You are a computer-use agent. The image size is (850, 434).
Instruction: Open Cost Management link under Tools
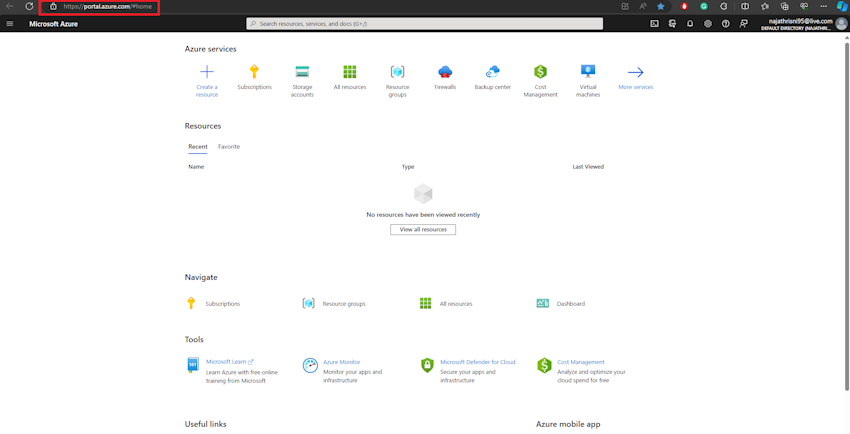[x=581, y=362]
